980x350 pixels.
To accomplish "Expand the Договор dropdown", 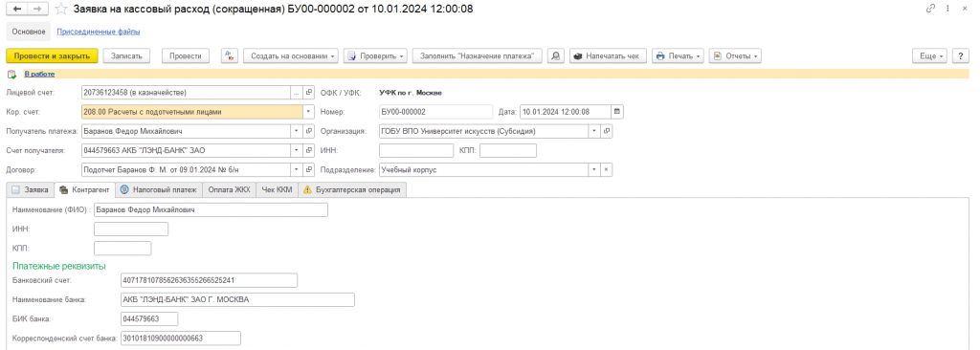I will 297,169.
